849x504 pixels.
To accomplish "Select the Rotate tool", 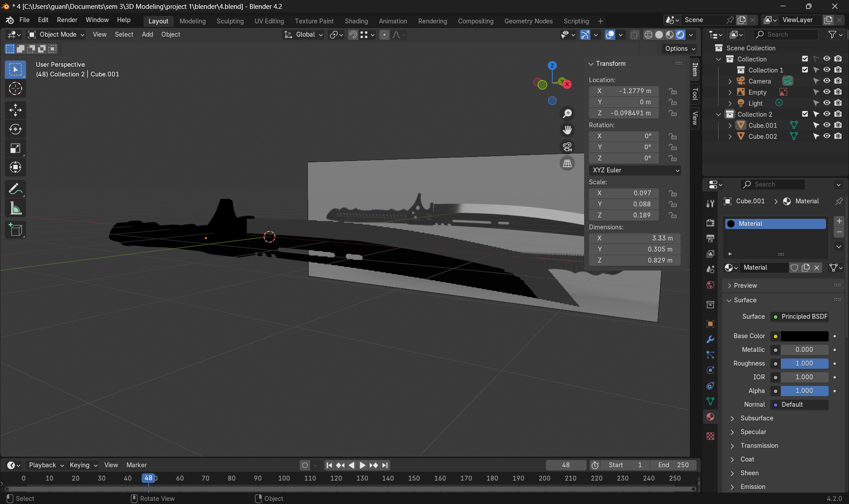I will click(x=15, y=129).
